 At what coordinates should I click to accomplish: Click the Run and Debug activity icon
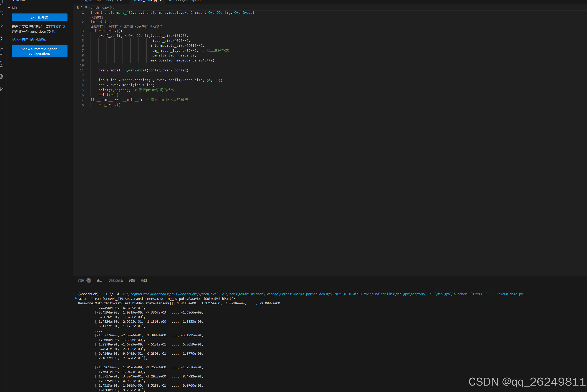(x=1, y=38)
